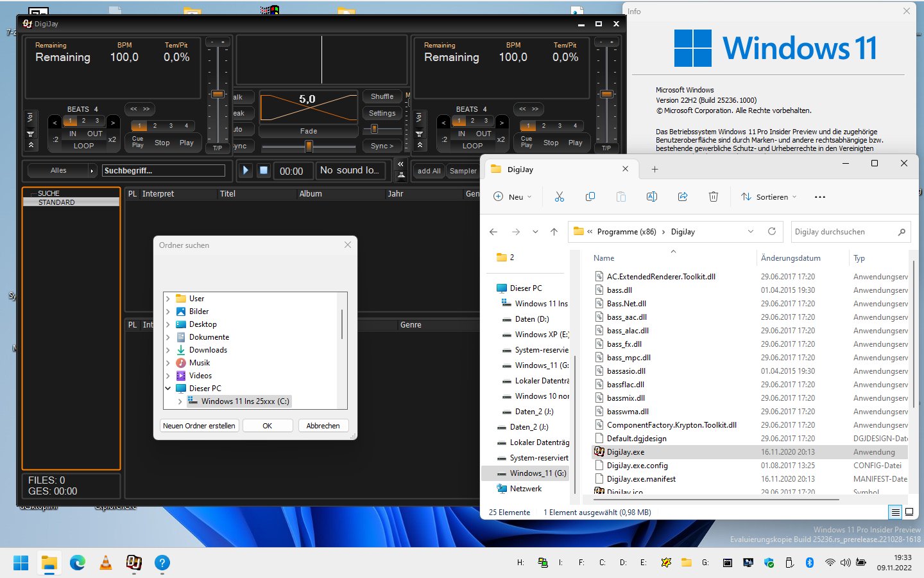This screenshot has width=924, height=578.
Task: Click the blue play button in DigiJay preview player
Action: [245, 170]
